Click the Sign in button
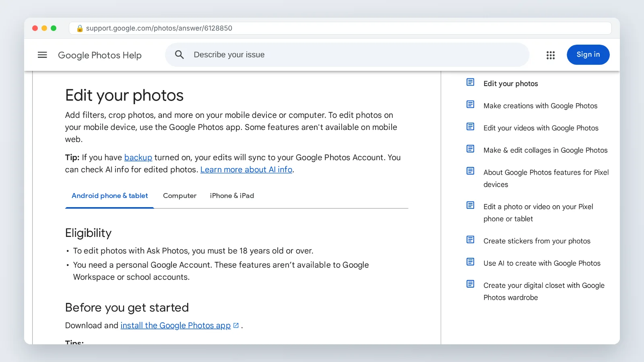The width and height of the screenshot is (644, 362). 588,55
